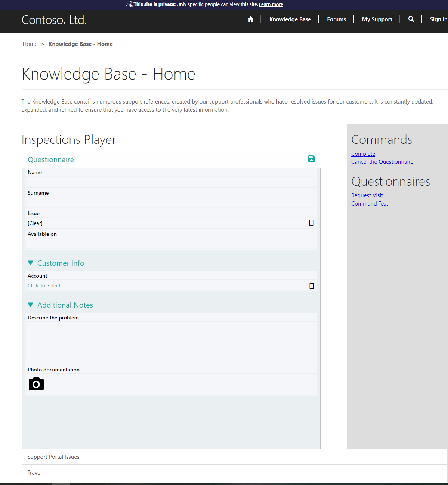Open the Request Visit questionnaire
The width and height of the screenshot is (448, 485).
coord(367,195)
